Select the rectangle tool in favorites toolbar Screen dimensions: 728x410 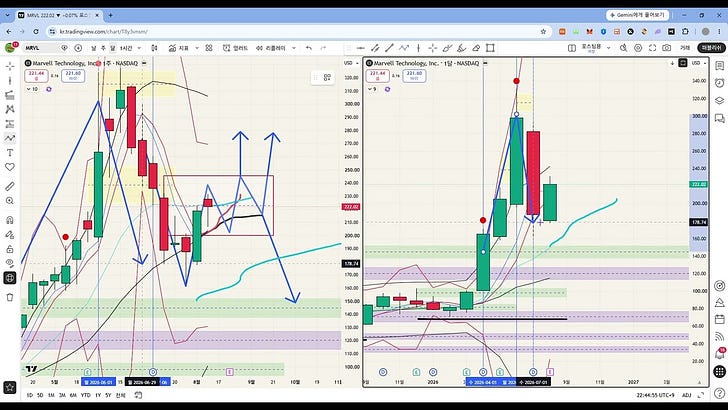(490, 48)
